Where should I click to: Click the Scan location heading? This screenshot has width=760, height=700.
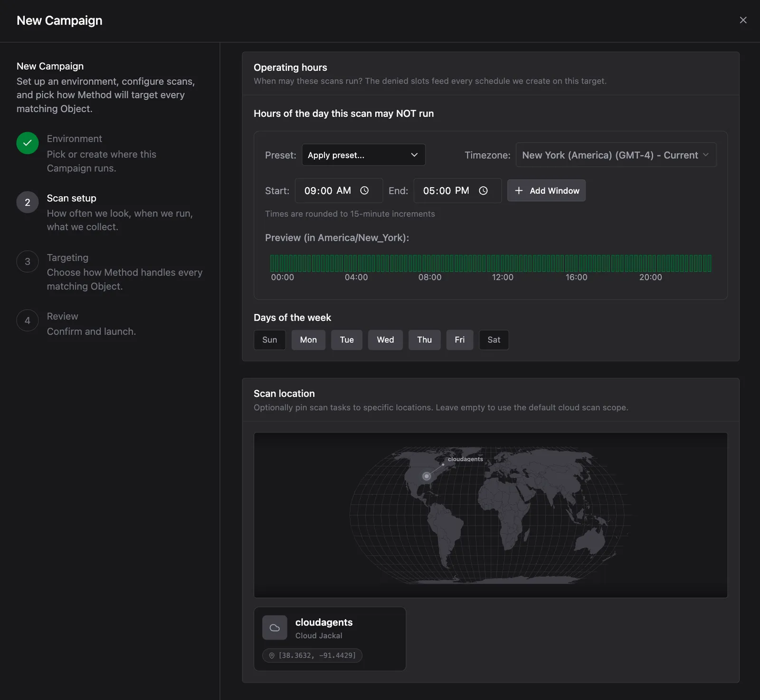point(284,394)
